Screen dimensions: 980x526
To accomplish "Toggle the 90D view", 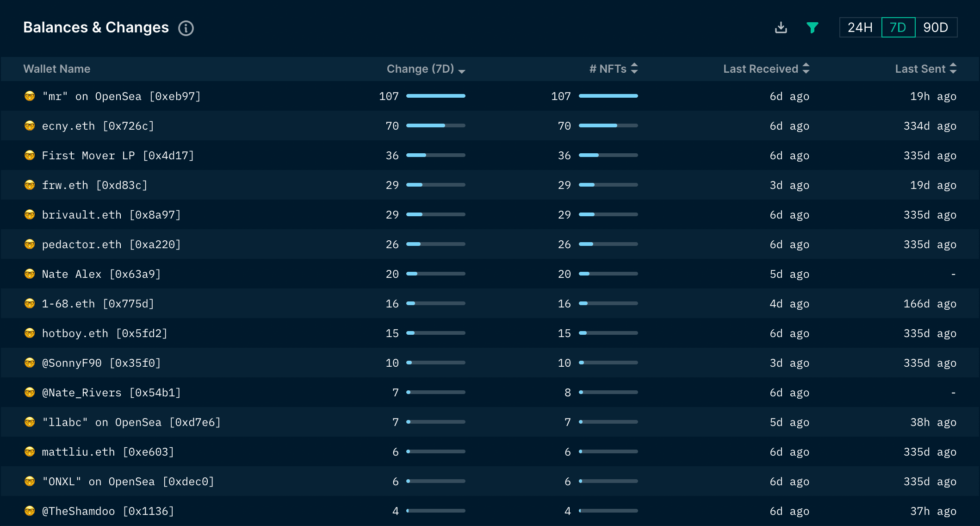I will pos(936,27).
